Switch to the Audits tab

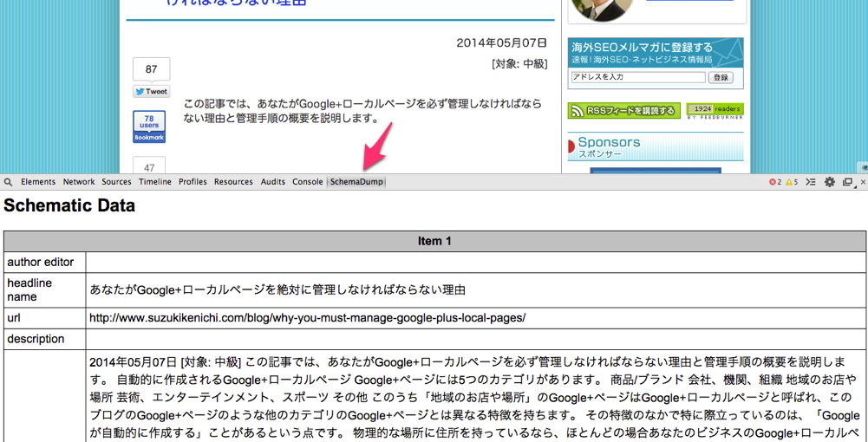pyautogui.click(x=273, y=181)
